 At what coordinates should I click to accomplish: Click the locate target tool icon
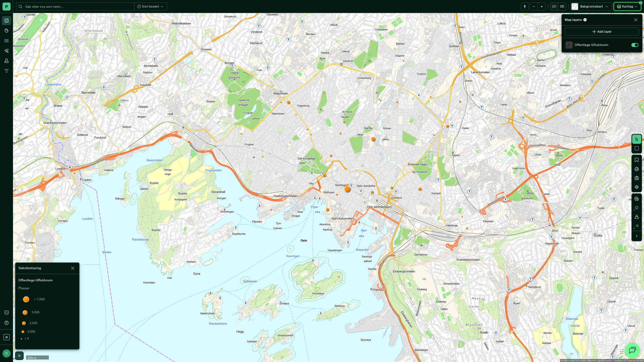tap(637, 187)
